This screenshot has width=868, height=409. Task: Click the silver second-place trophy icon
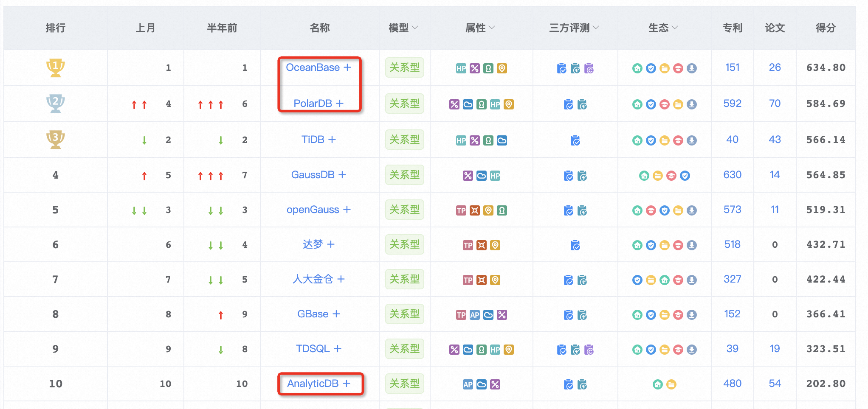(55, 103)
